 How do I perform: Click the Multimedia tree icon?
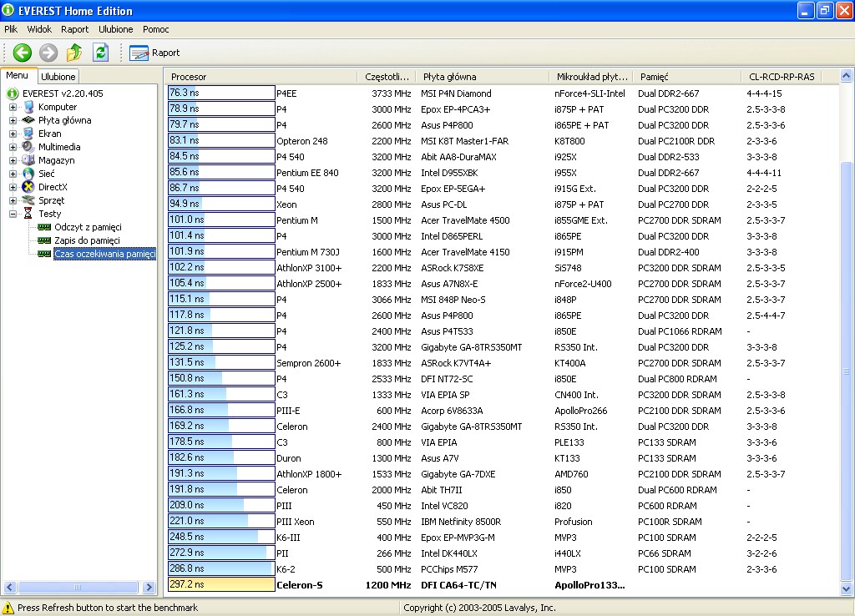28,147
